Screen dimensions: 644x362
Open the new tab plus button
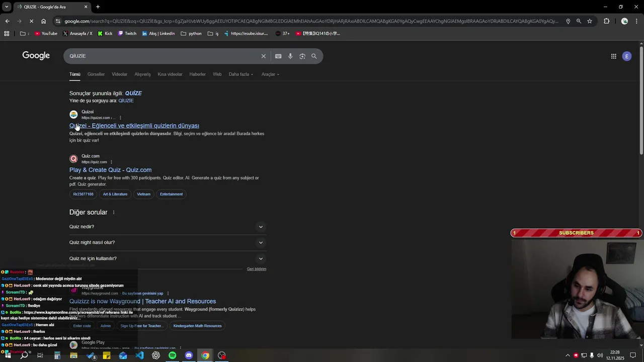98,7
